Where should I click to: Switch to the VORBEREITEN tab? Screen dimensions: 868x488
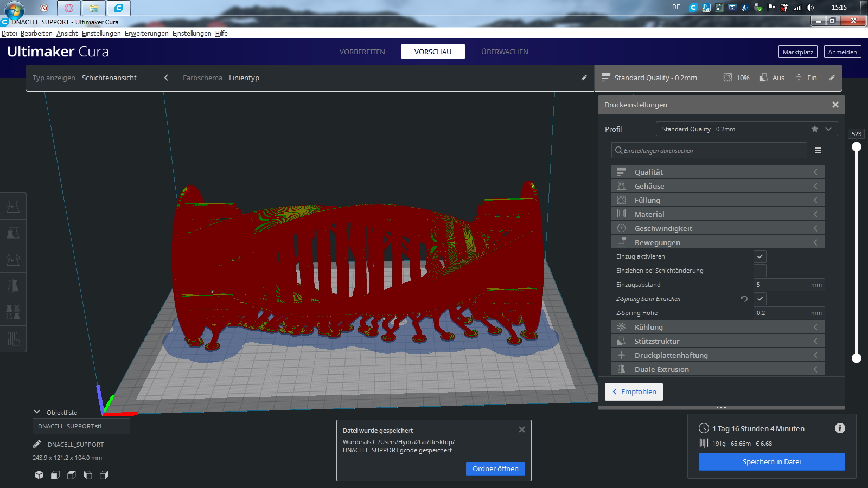click(362, 52)
